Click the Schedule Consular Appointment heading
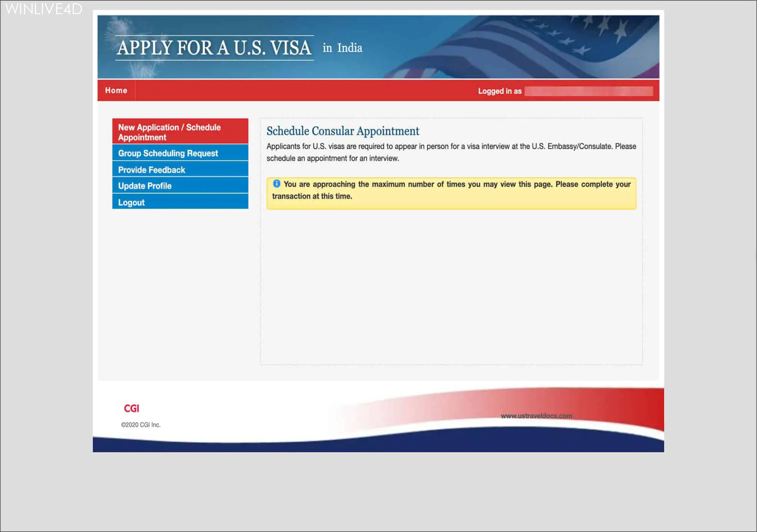The width and height of the screenshot is (757, 532). point(343,131)
